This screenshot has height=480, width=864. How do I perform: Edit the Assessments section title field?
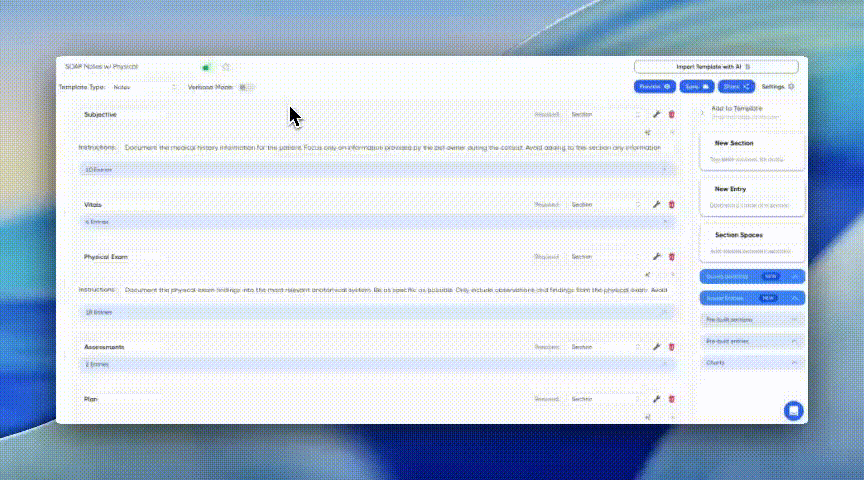[x=121, y=347]
